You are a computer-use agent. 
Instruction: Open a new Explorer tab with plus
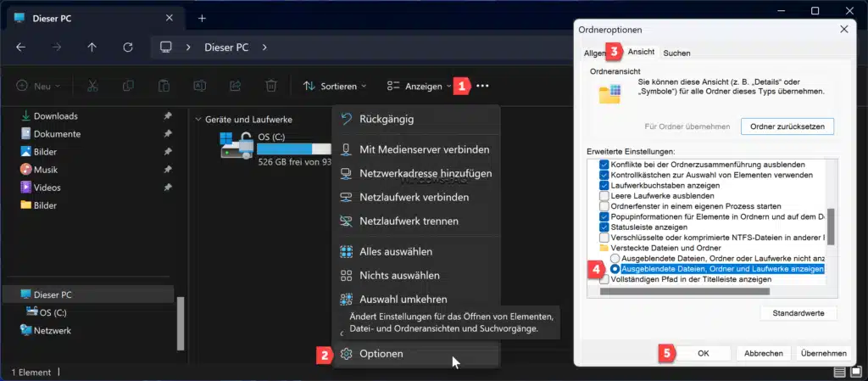(x=202, y=19)
